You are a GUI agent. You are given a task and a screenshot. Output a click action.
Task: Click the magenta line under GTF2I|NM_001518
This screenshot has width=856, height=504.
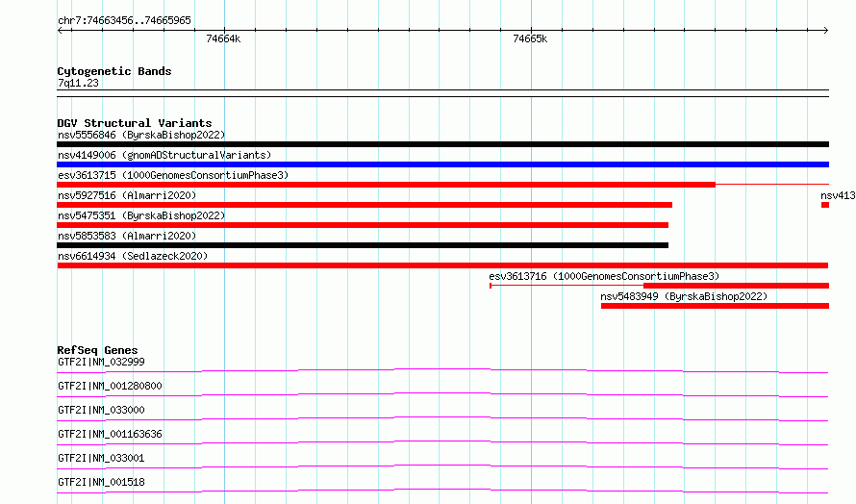click(x=442, y=491)
